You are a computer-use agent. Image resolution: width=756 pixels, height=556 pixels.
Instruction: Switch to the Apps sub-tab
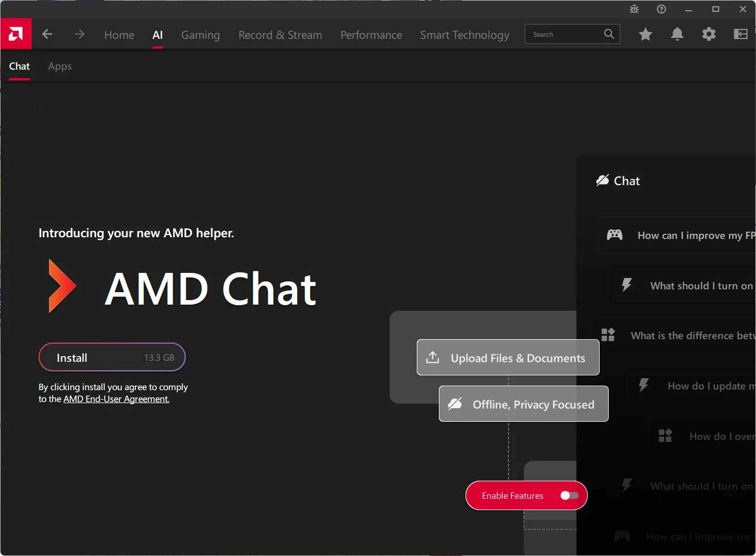tap(60, 66)
